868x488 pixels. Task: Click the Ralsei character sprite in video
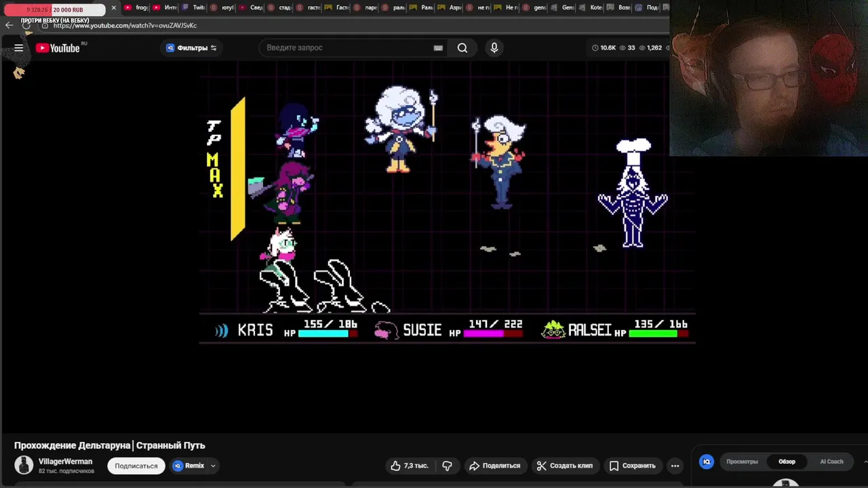[279, 249]
